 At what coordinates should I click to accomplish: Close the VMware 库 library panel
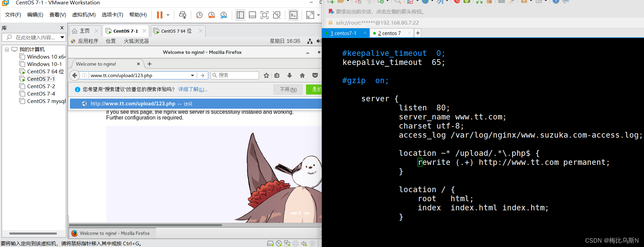[x=62, y=28]
